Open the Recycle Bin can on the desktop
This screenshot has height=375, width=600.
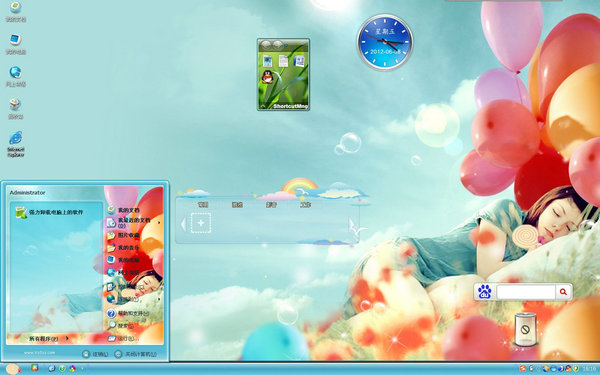[x=525, y=329]
